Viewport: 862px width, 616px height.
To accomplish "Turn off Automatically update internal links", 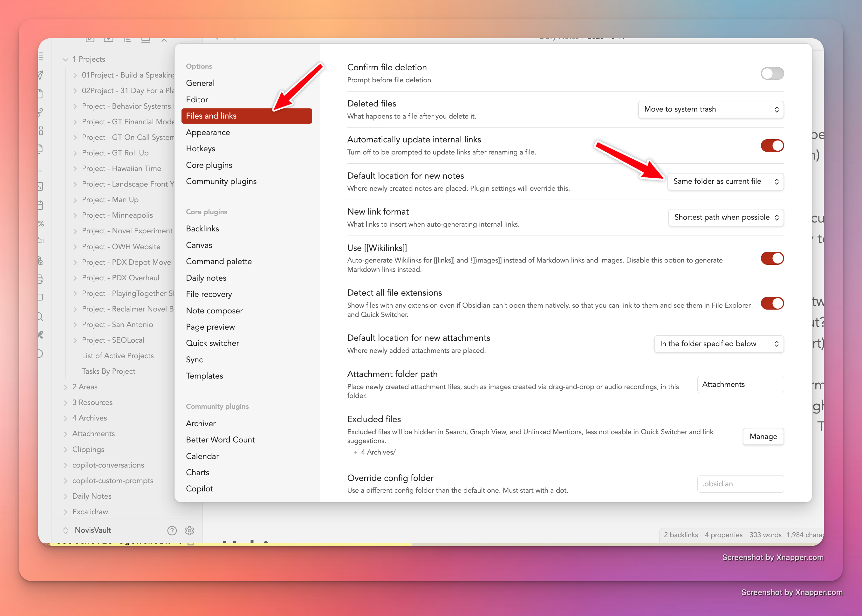I will point(772,146).
